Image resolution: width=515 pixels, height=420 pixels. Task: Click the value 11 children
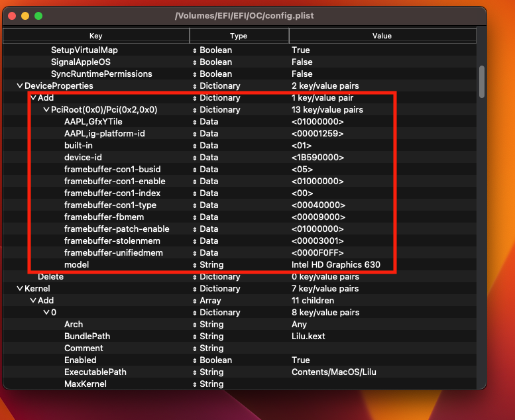313,301
